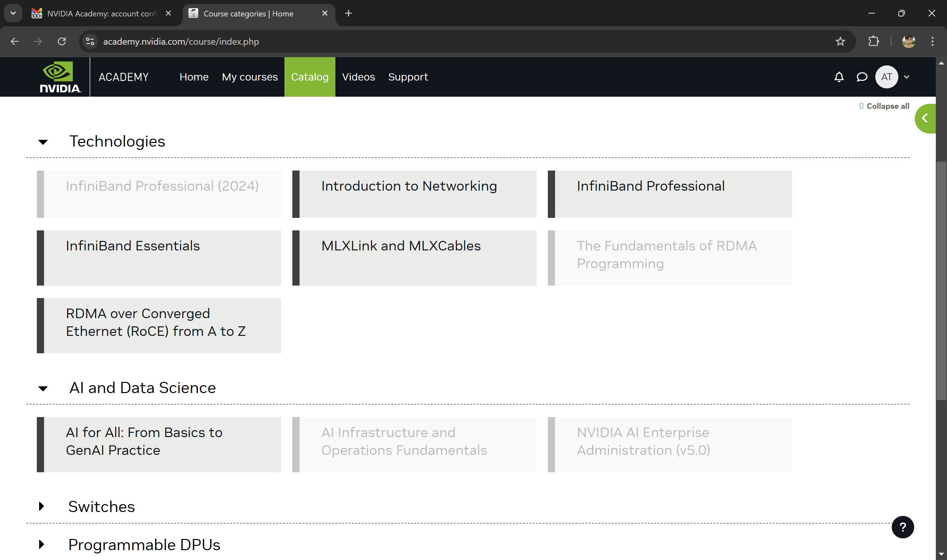This screenshot has width=947, height=560.
Task: Collapse the Technologies category
Action: click(x=43, y=142)
